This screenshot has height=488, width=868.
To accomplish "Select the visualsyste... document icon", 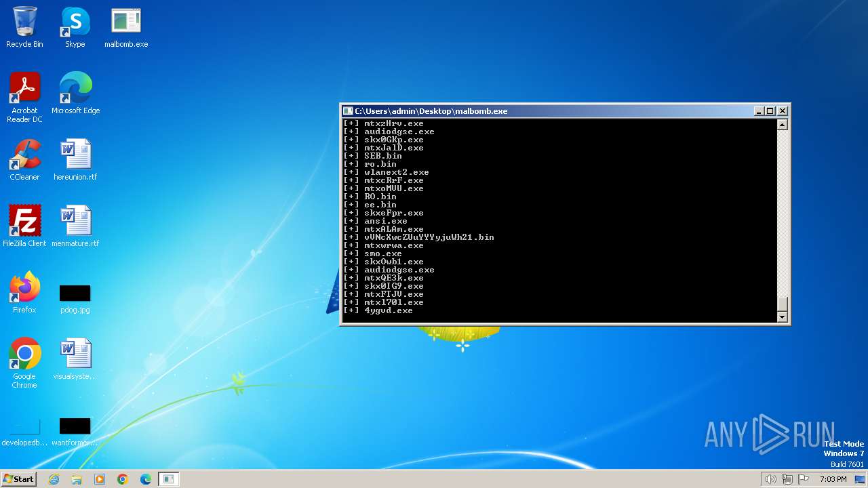I will pos(75,359).
